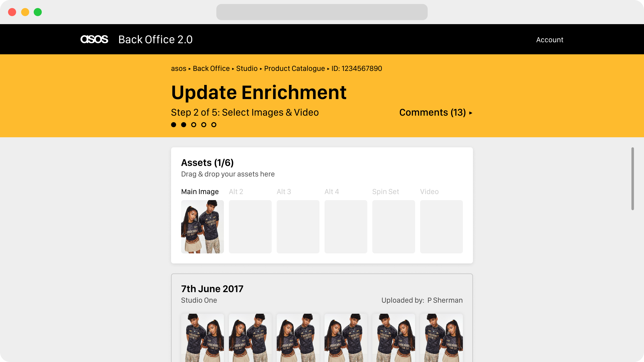Maximize window with green button

(x=38, y=12)
